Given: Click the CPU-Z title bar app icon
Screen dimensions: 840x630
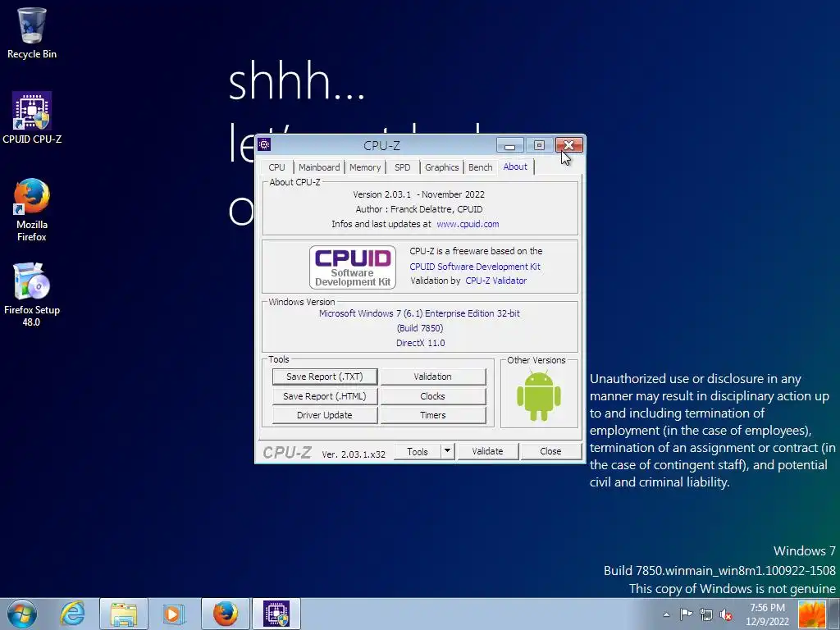Looking at the screenshot, I should tap(264, 144).
